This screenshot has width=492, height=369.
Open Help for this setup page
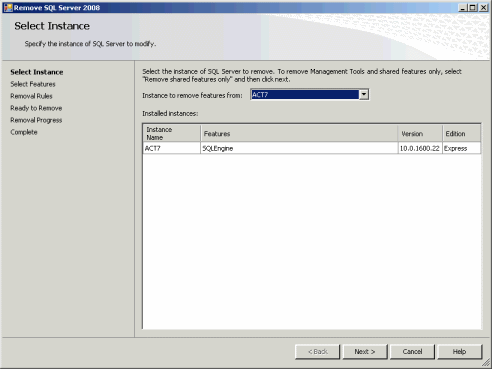[460, 352]
